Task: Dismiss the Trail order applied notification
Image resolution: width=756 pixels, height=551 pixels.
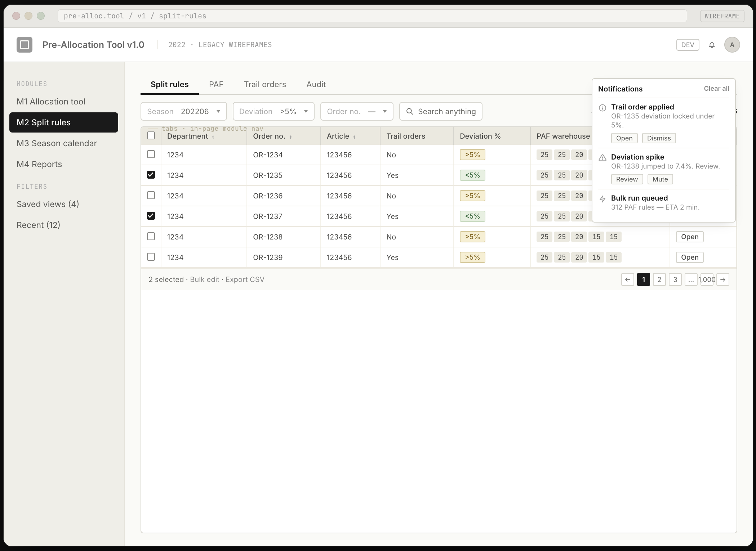Action: [659, 138]
